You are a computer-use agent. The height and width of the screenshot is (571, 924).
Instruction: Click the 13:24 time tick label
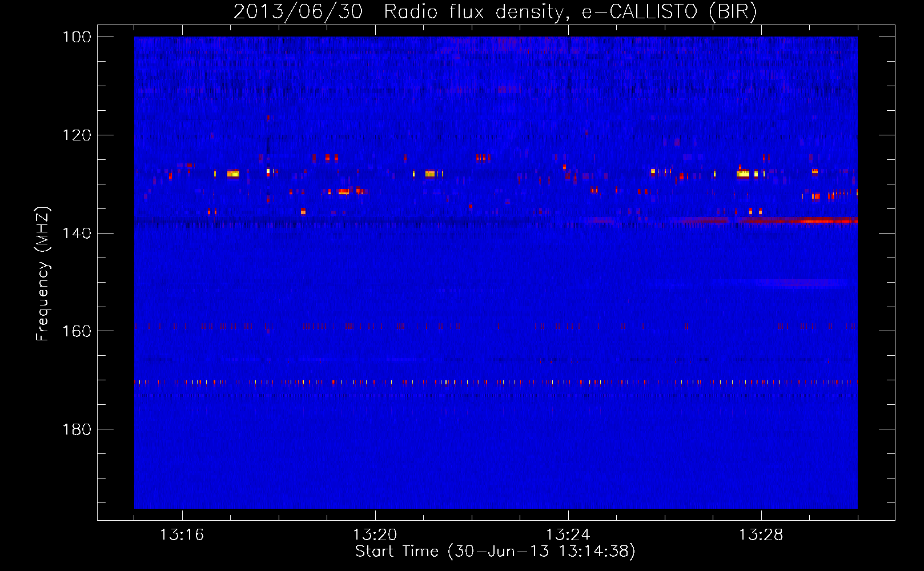(568, 534)
